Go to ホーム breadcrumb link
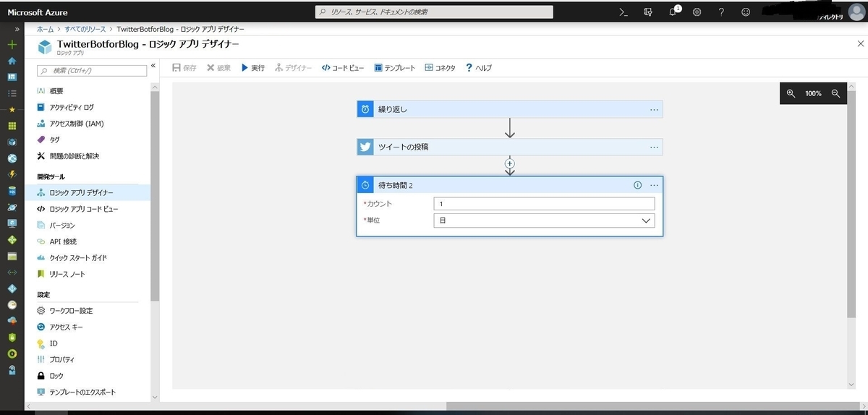Screen dimensions: 868x415 [44, 29]
